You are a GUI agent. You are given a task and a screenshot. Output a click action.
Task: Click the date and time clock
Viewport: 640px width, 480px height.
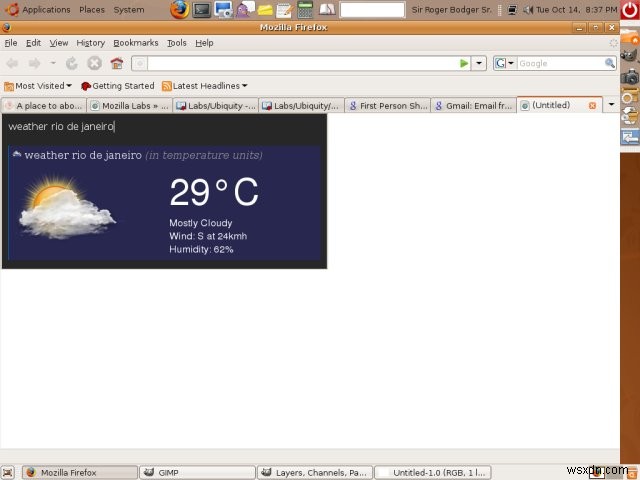576,9
